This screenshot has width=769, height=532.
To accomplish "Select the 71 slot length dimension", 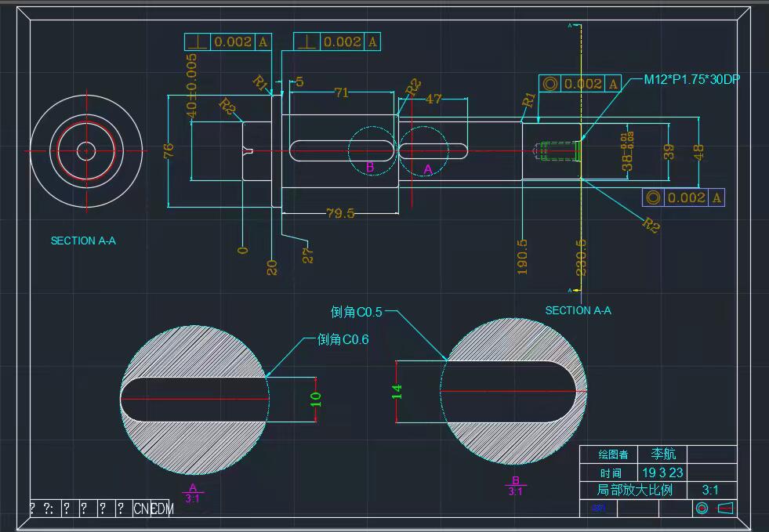I will pyautogui.click(x=341, y=92).
